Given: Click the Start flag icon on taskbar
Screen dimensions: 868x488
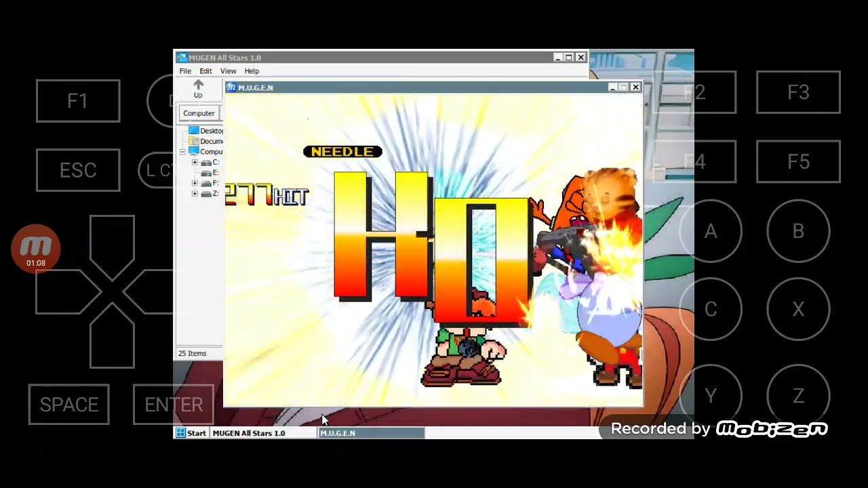Looking at the screenshot, I should (x=181, y=433).
